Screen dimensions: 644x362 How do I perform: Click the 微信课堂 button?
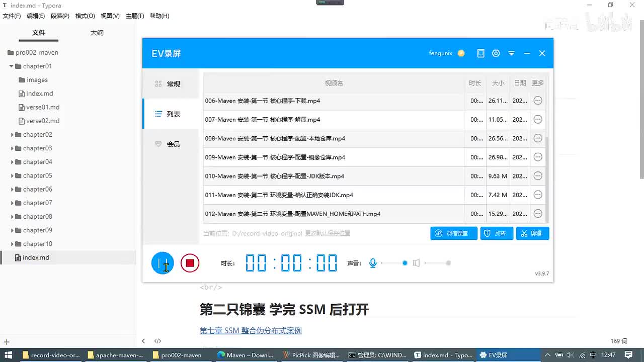[x=454, y=233]
